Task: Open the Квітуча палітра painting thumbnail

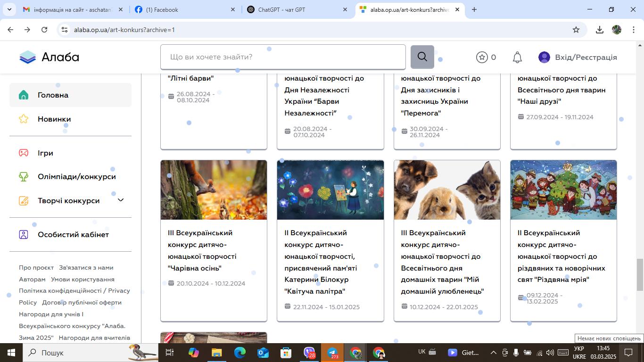Action: [x=330, y=190]
